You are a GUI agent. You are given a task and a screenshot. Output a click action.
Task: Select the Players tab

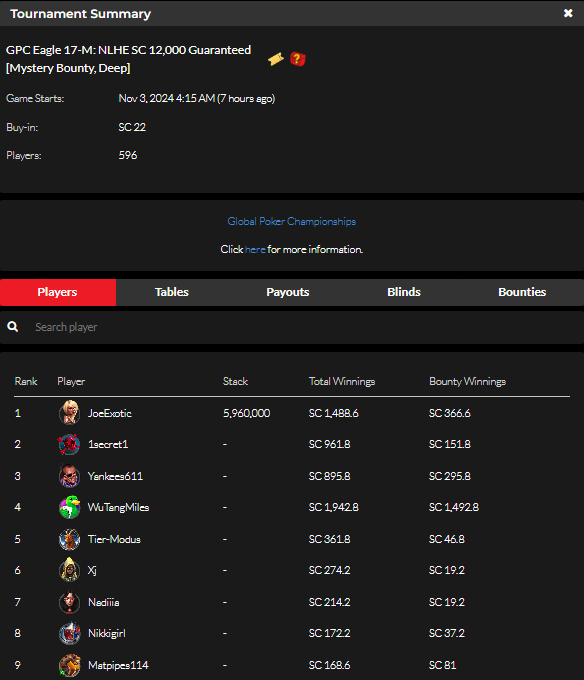(x=58, y=292)
